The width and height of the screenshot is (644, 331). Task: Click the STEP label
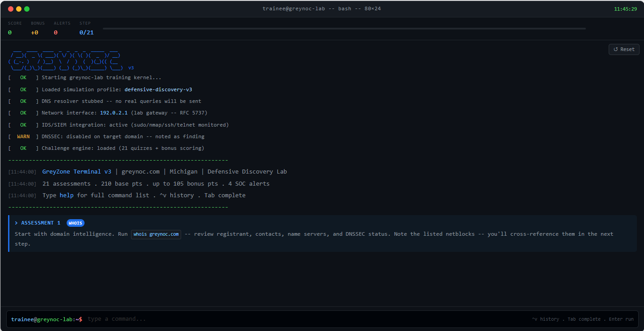(85, 23)
